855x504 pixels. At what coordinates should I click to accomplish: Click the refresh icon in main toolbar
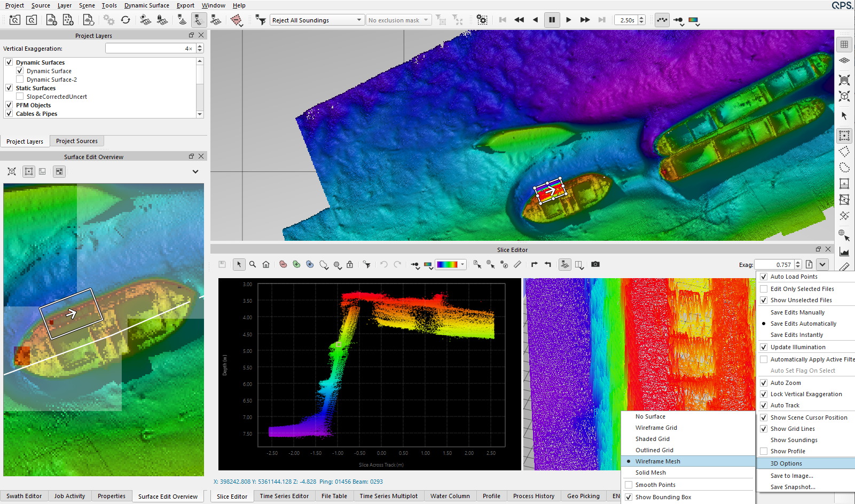(x=125, y=20)
